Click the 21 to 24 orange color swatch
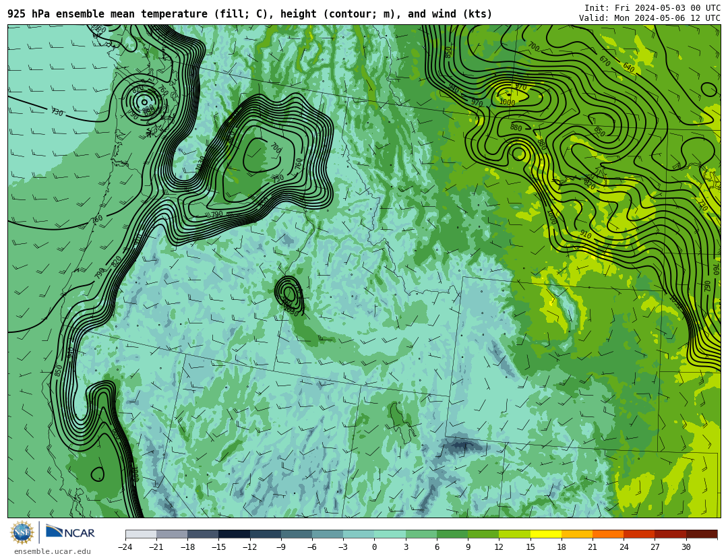The height and width of the screenshot is (560, 728). point(608,534)
